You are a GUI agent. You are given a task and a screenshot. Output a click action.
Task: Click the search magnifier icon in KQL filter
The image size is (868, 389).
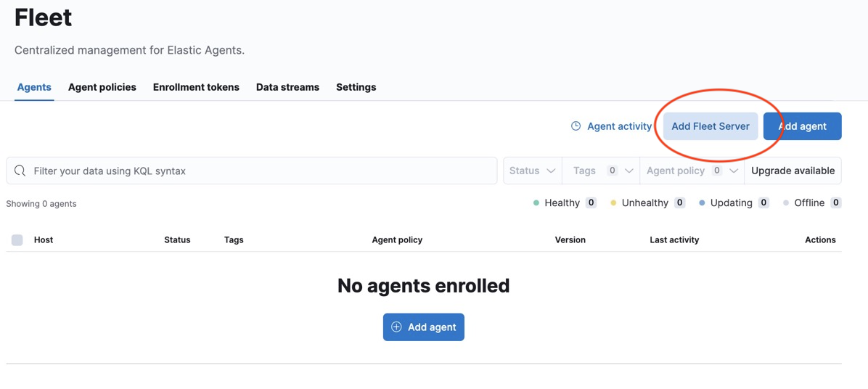pos(20,171)
